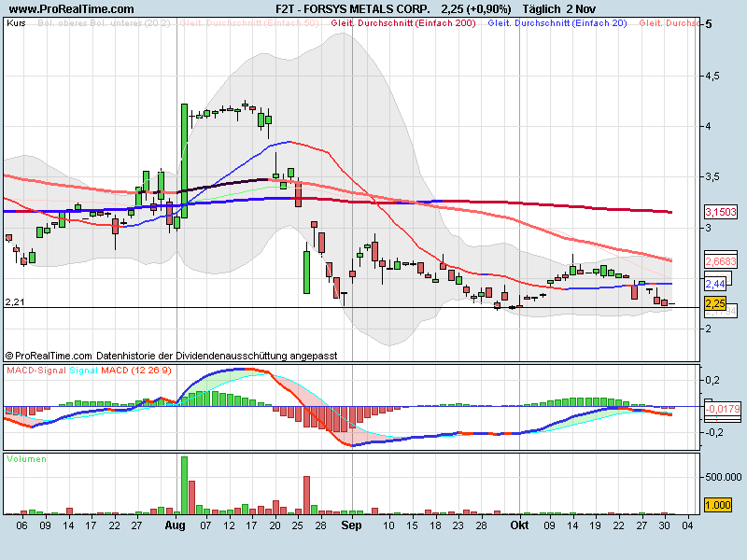The width and height of the screenshot is (747, 560).
Task: Click the Täglich 2 Nov timeframe label
Action: 558,9
